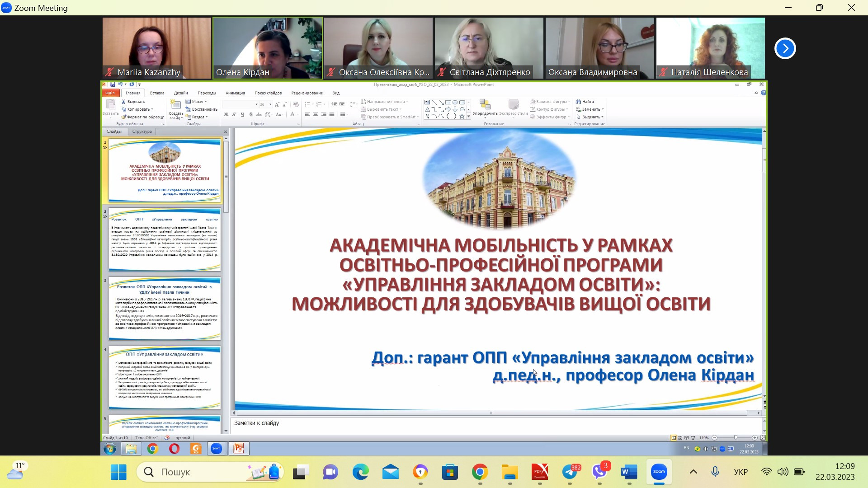This screenshot has height=488, width=868.
Task: Toggle italic (К) formatting button
Action: pyautogui.click(x=234, y=115)
